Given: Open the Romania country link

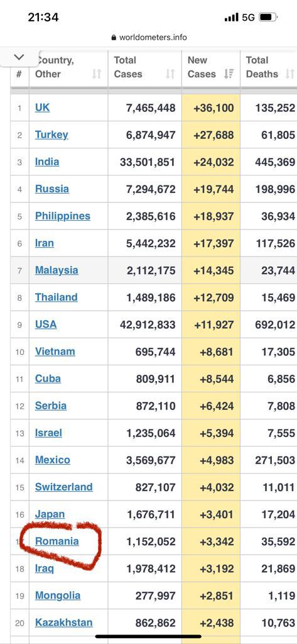Looking at the screenshot, I should pos(57,541).
